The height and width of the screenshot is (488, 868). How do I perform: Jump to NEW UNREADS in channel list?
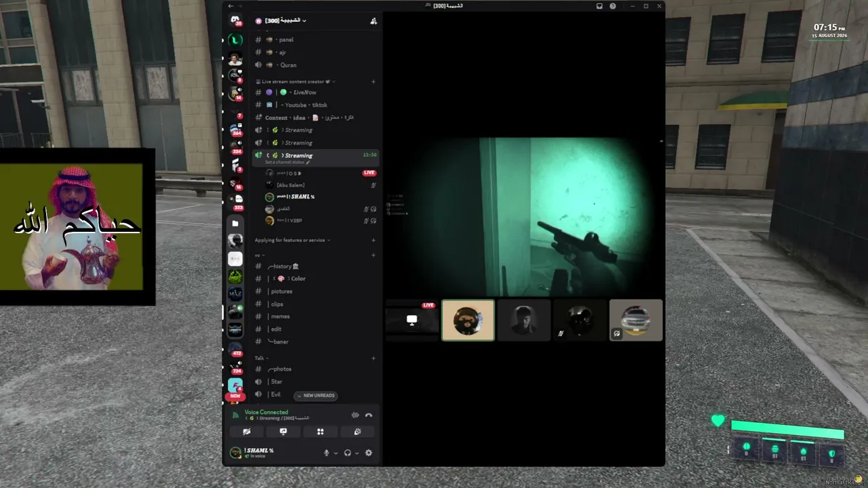(x=316, y=396)
